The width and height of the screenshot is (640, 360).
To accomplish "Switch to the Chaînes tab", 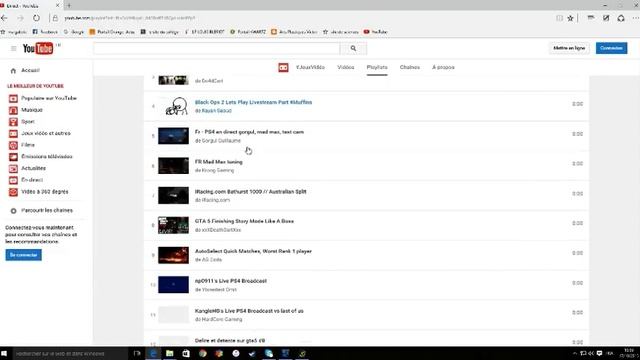I will pos(410,67).
